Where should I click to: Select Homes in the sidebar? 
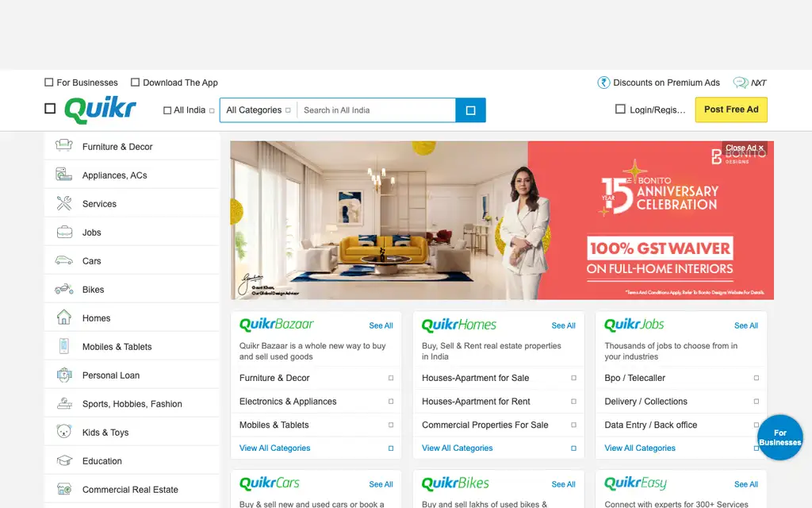click(x=132, y=317)
